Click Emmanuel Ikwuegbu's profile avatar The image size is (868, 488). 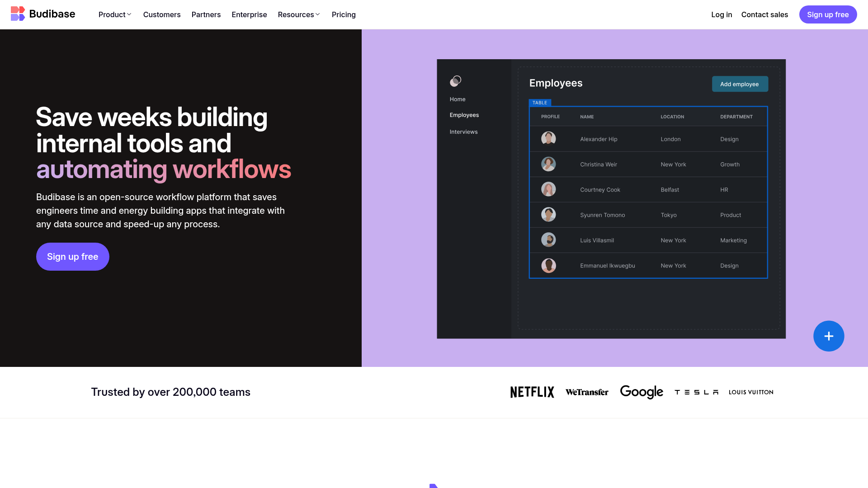548,266
